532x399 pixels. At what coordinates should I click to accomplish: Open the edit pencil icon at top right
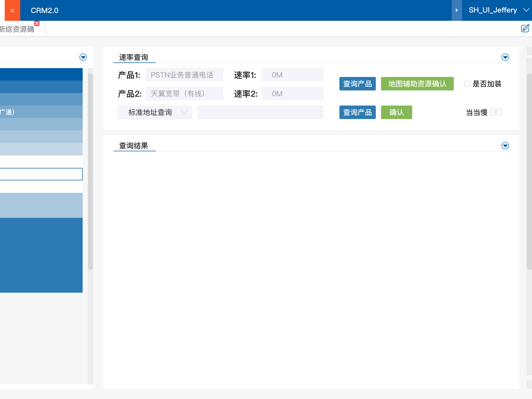click(525, 28)
